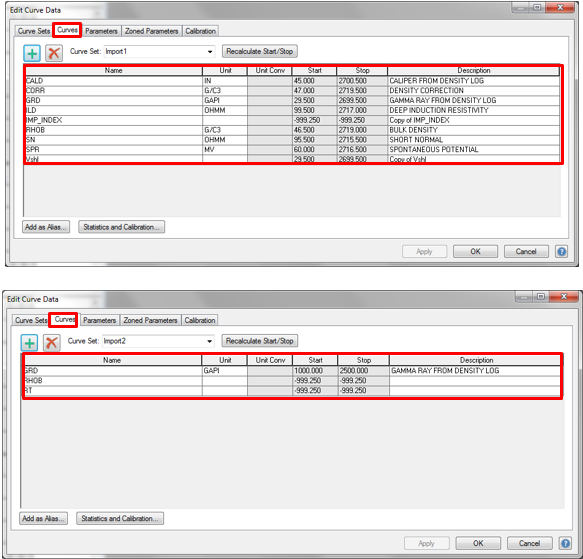Click Add as Alias button in upper dialog
Screen dimensions: 583x559
tap(46, 227)
